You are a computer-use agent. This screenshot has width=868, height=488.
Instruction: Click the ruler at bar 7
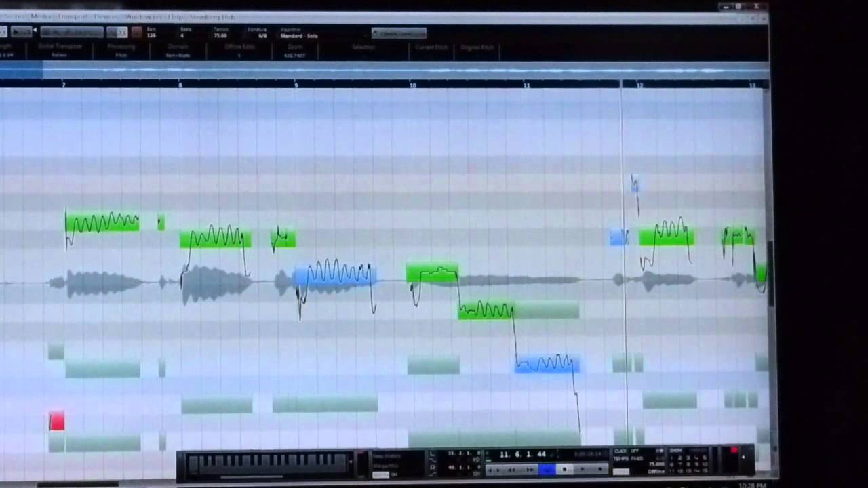pos(64,85)
